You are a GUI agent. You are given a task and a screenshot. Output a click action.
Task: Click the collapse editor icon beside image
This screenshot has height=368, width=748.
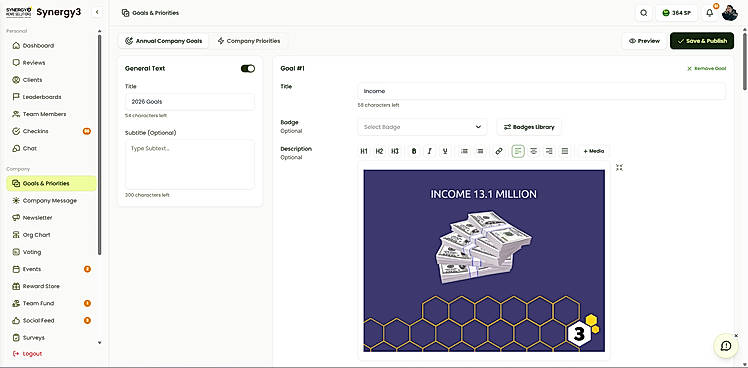pyautogui.click(x=619, y=168)
